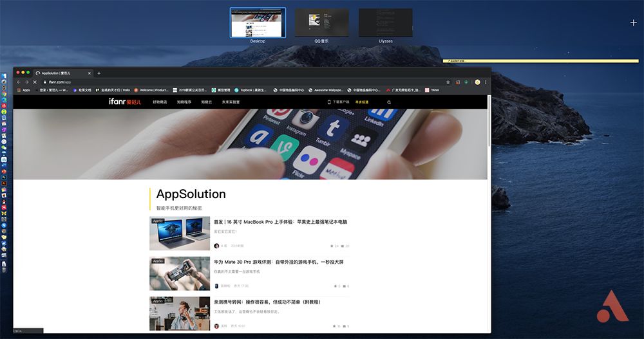Open Trash at the bottom of the Dock
The height and width of the screenshot is (339, 644).
click(4, 270)
